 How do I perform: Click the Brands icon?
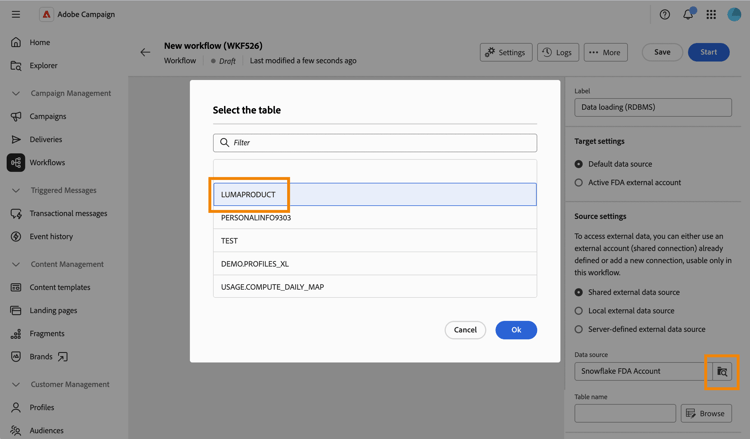pos(16,356)
